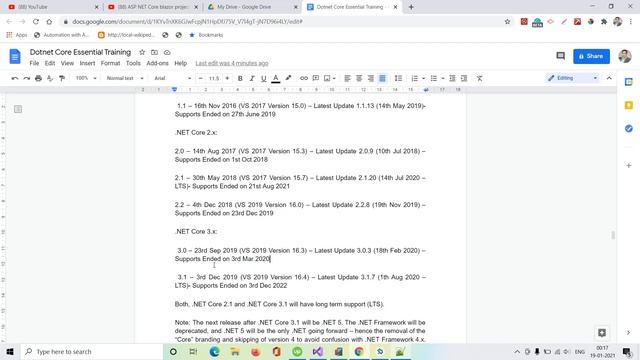Click the font size field
The image size is (640, 360).
point(214,78)
